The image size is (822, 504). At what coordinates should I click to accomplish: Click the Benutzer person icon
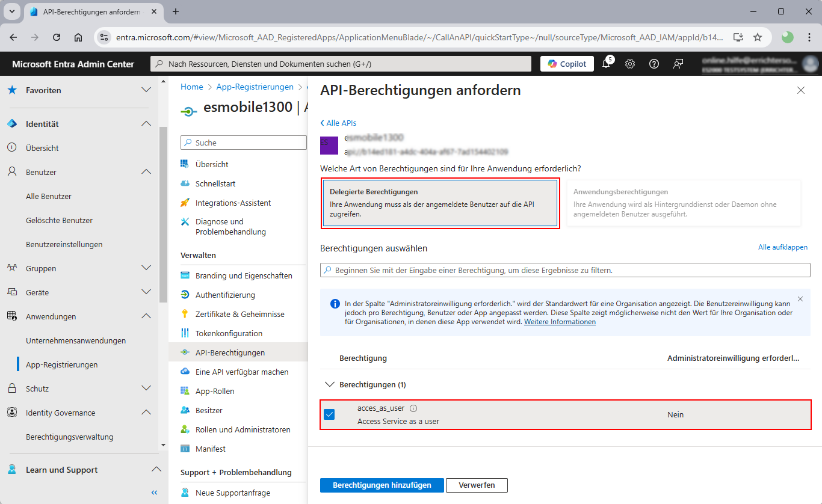[x=12, y=172]
